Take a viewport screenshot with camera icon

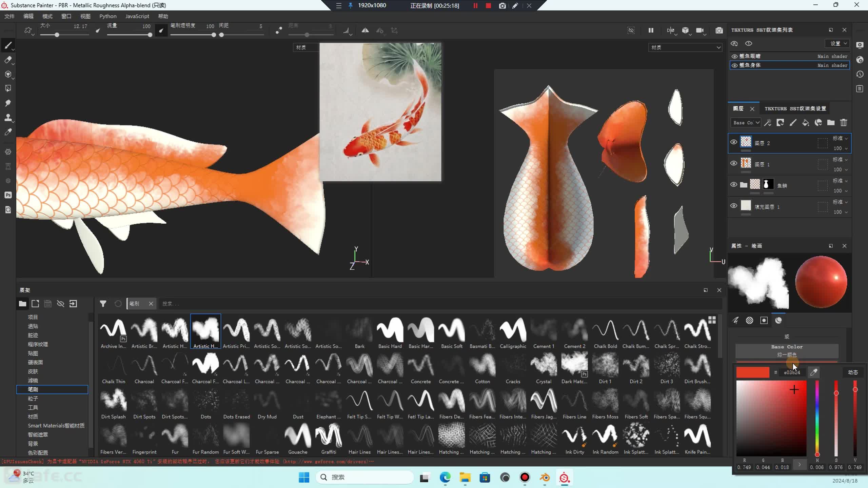click(719, 30)
